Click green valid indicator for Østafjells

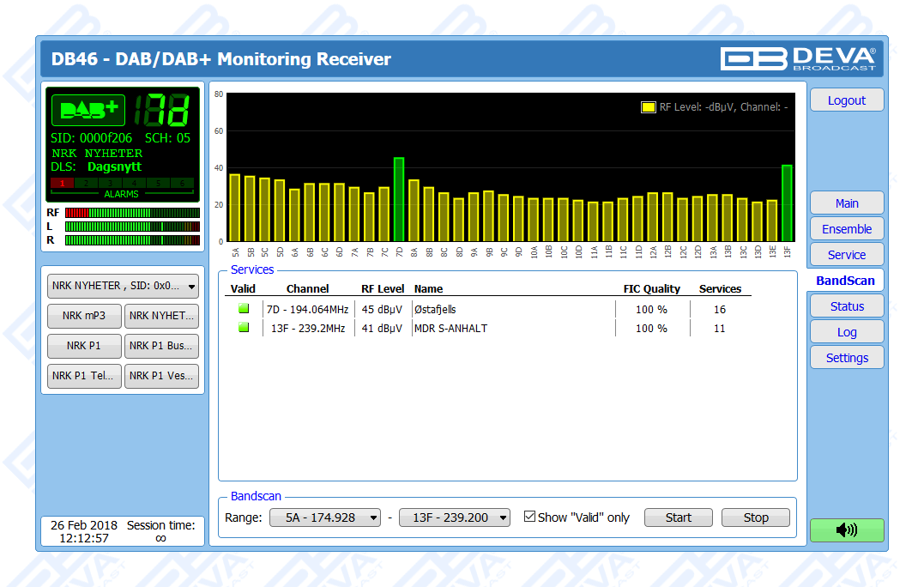pyautogui.click(x=244, y=309)
